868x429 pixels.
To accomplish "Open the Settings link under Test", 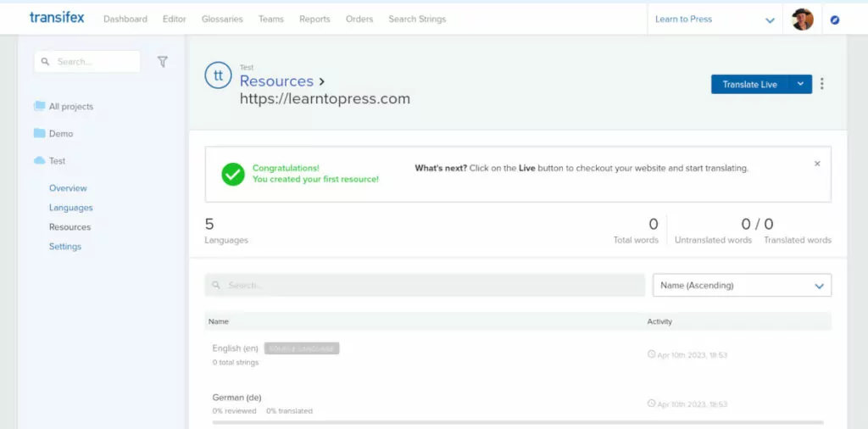I will tap(65, 247).
